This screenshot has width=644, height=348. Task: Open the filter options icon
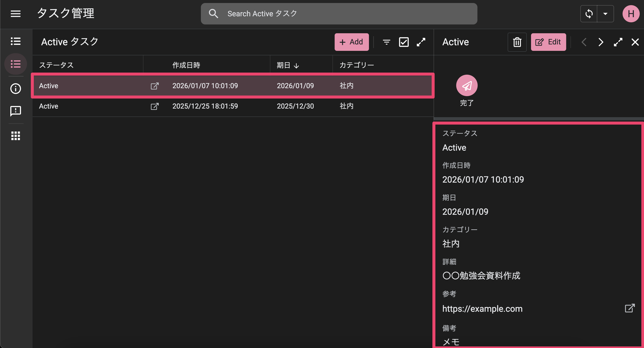pyautogui.click(x=387, y=42)
